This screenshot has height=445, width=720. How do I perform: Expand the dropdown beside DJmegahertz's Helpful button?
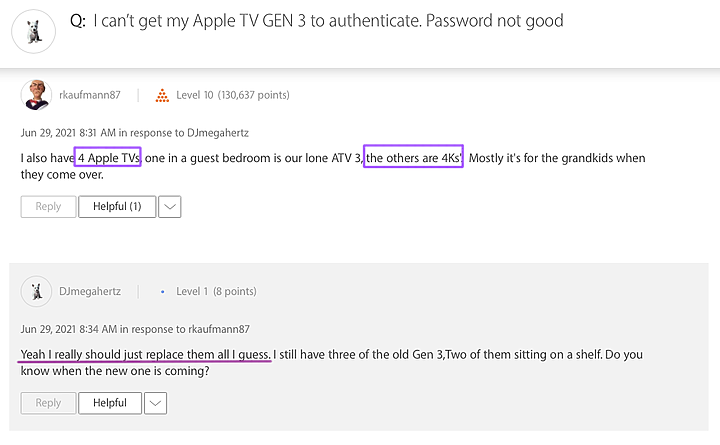pyautogui.click(x=156, y=403)
